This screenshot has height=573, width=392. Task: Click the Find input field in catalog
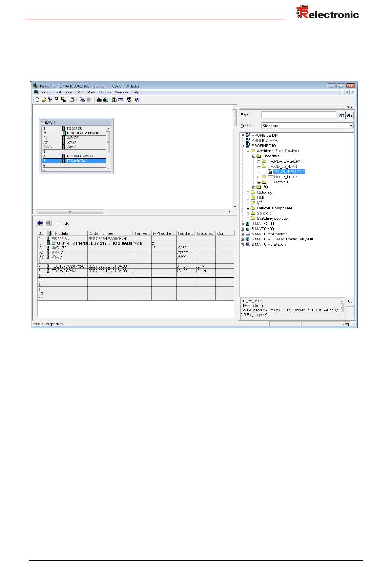coord(299,115)
